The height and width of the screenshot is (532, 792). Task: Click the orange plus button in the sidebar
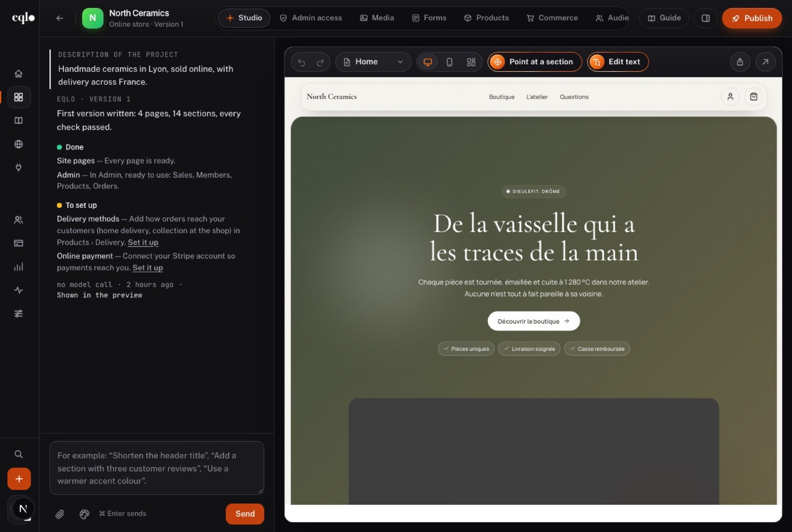pos(19,479)
